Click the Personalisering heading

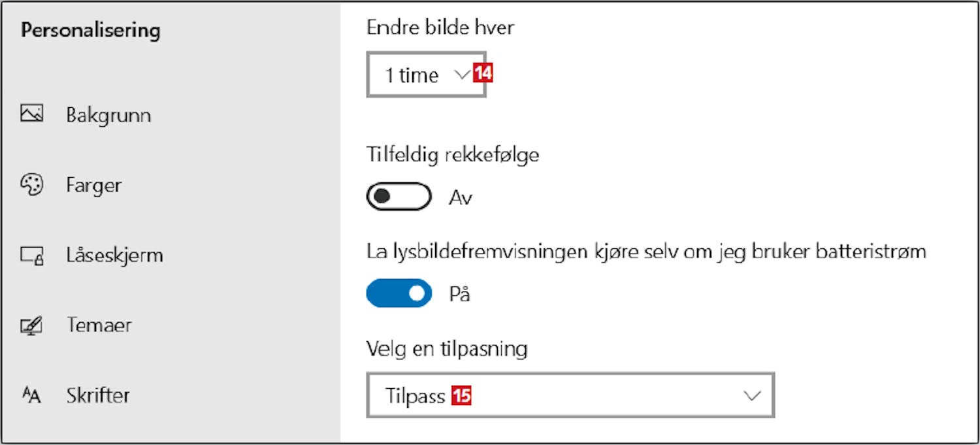tap(90, 31)
